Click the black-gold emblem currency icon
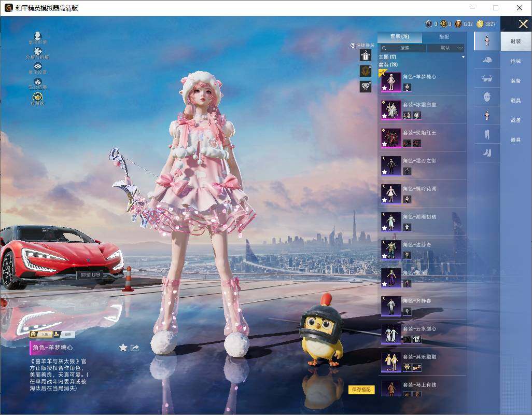 pos(443,24)
